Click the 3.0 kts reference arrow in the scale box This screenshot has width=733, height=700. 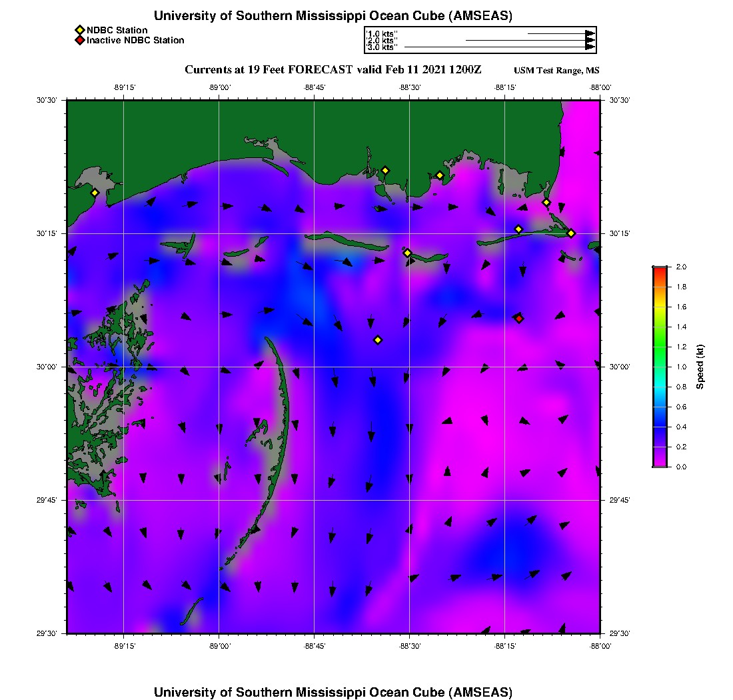(x=500, y=47)
